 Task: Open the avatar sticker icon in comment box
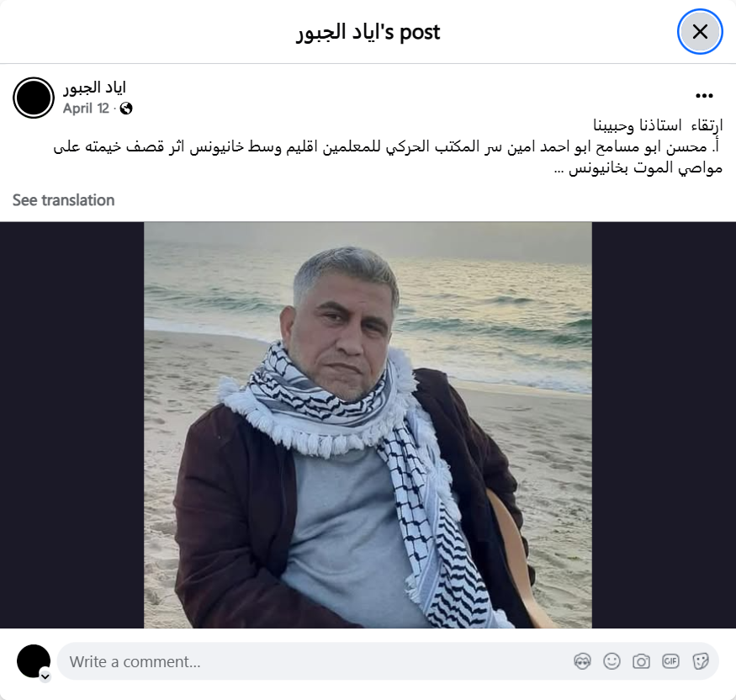tap(582, 661)
